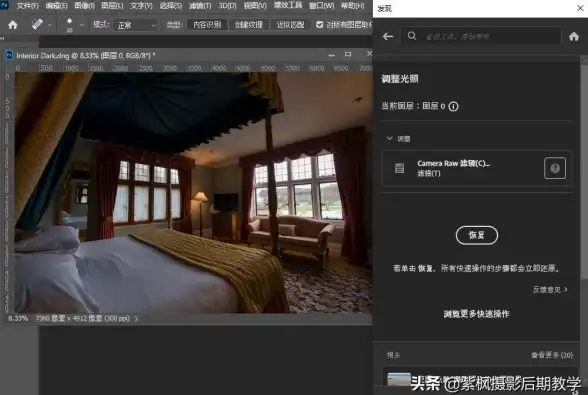Open the 增效工具 plugins menu
588x395 pixels.
(288, 5)
